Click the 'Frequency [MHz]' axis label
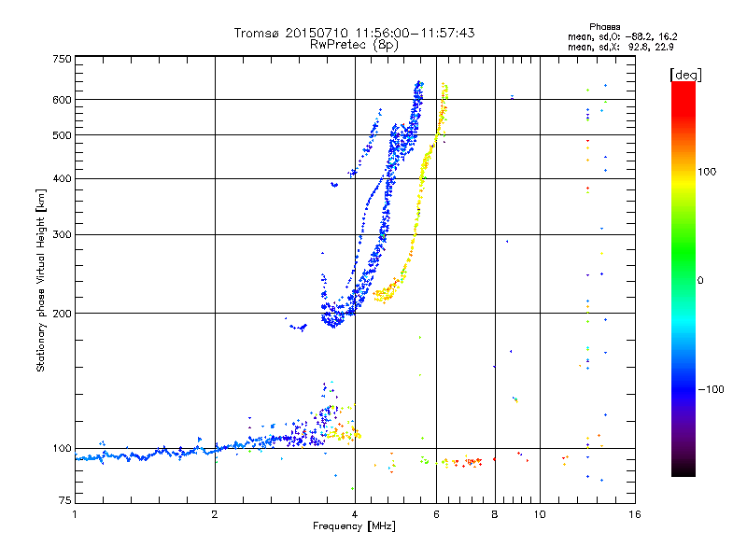The width and height of the screenshot is (747, 560). point(354,526)
